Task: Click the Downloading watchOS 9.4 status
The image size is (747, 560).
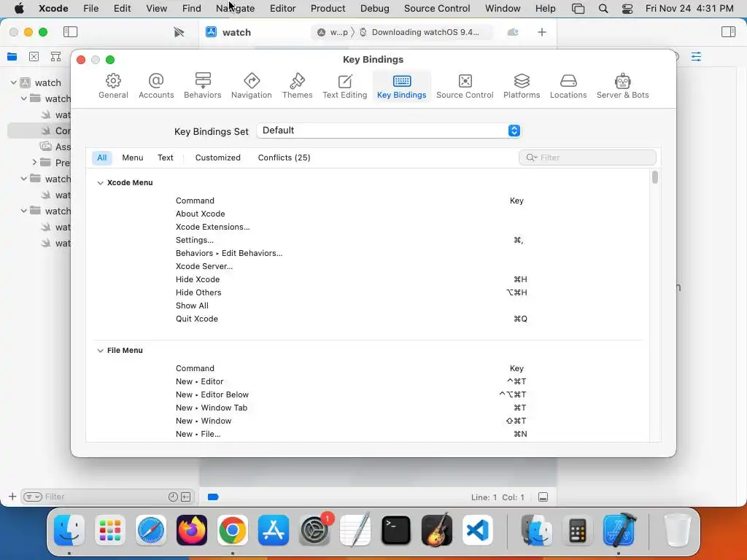Action: (x=425, y=32)
